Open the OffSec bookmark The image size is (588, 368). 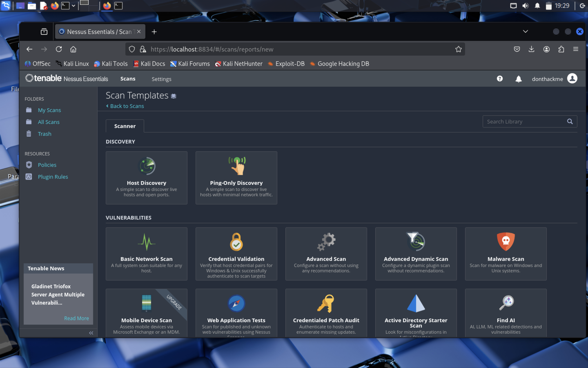(x=38, y=64)
